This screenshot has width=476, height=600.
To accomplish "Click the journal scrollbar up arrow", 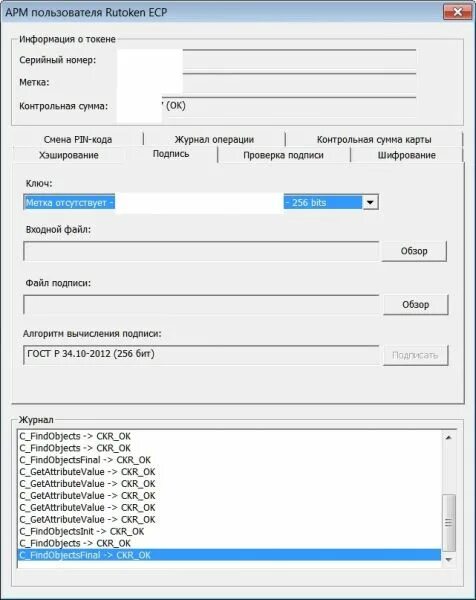I will click(x=448, y=437).
